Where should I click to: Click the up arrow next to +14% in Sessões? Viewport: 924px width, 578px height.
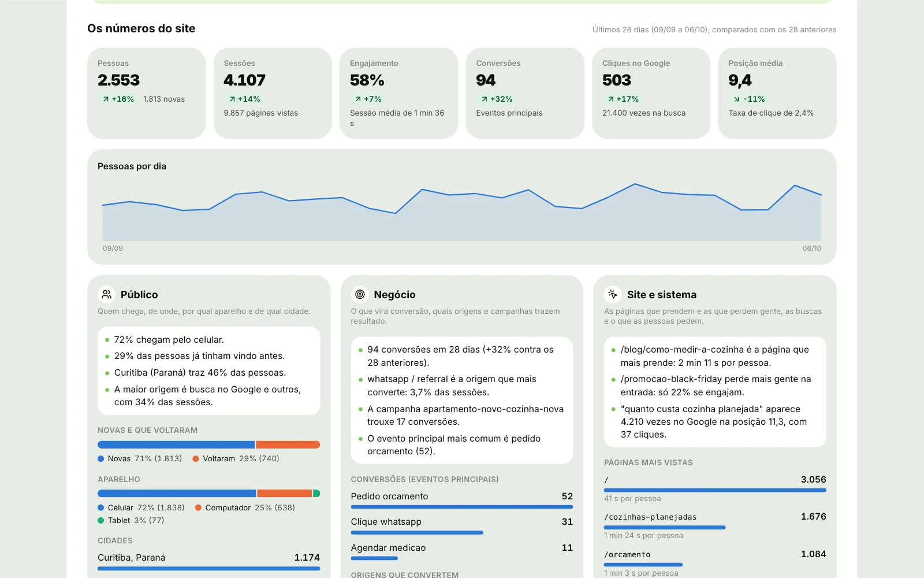click(x=232, y=99)
